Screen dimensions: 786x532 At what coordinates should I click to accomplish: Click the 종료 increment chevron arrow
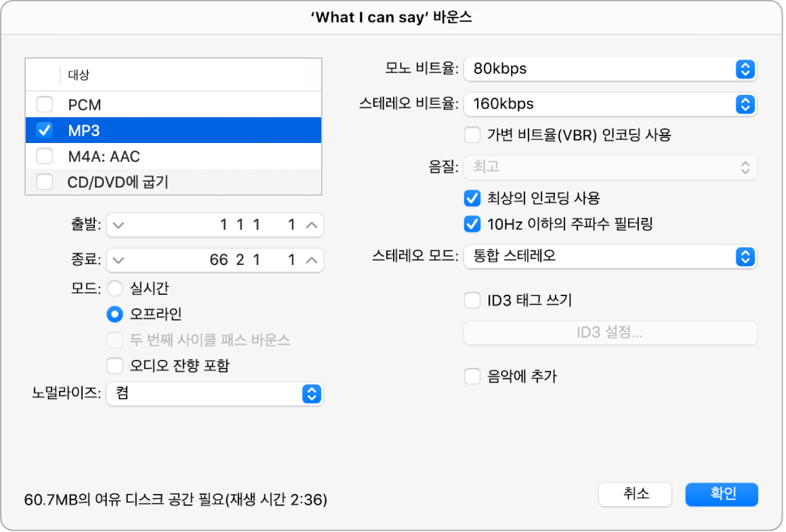pos(312,260)
